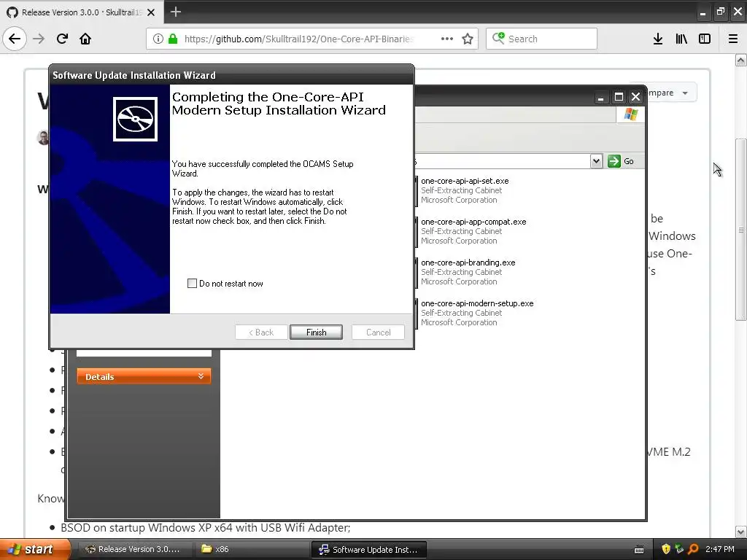Click the Firefox Search box
The image size is (747, 560).
click(x=541, y=39)
